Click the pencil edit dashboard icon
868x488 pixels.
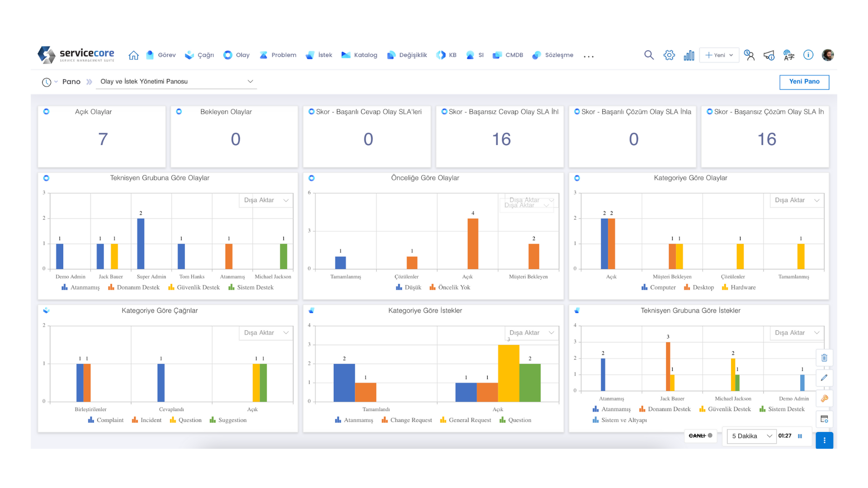pos(824,378)
